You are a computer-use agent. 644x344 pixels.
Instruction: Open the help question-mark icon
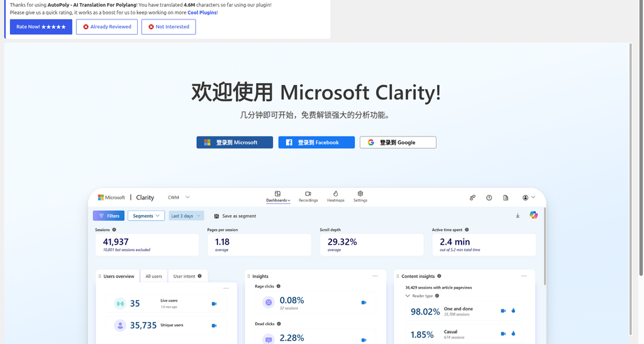point(489,197)
